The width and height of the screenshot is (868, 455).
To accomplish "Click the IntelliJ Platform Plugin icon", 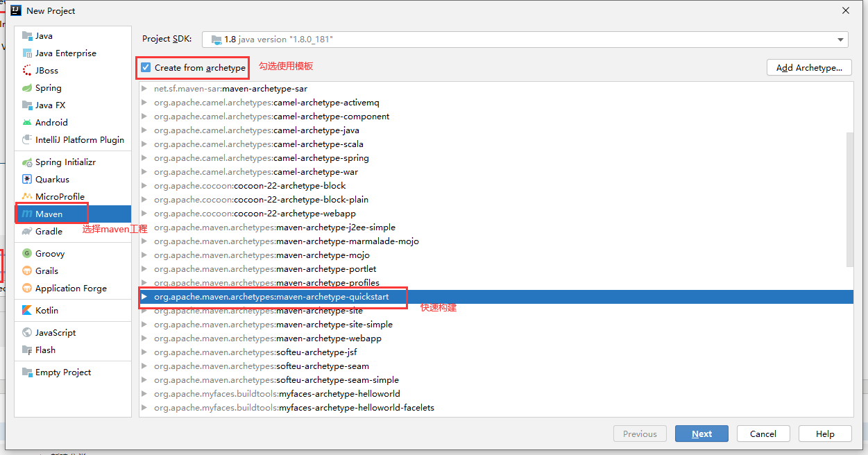I will (x=27, y=140).
